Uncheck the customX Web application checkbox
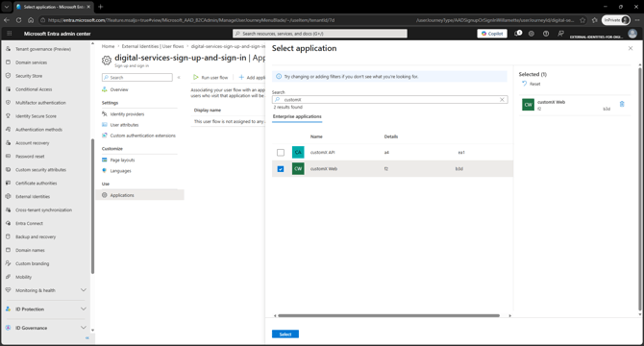The image size is (644, 346). tap(281, 169)
